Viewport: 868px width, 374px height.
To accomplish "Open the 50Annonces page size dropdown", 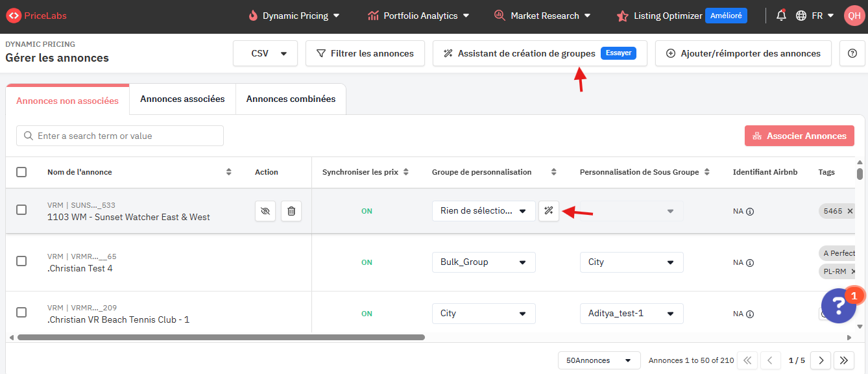I will (x=598, y=360).
